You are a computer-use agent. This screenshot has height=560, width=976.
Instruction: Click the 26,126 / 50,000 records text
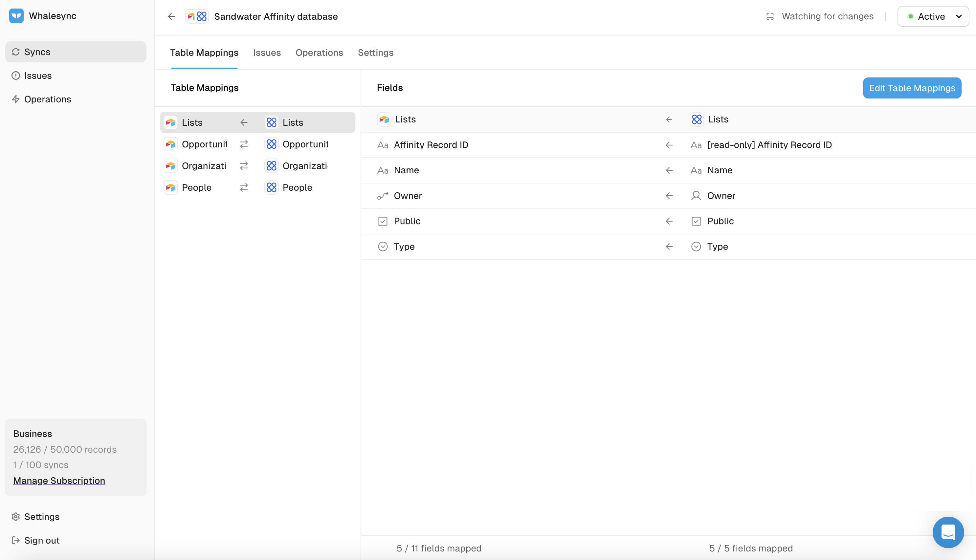[65, 450]
